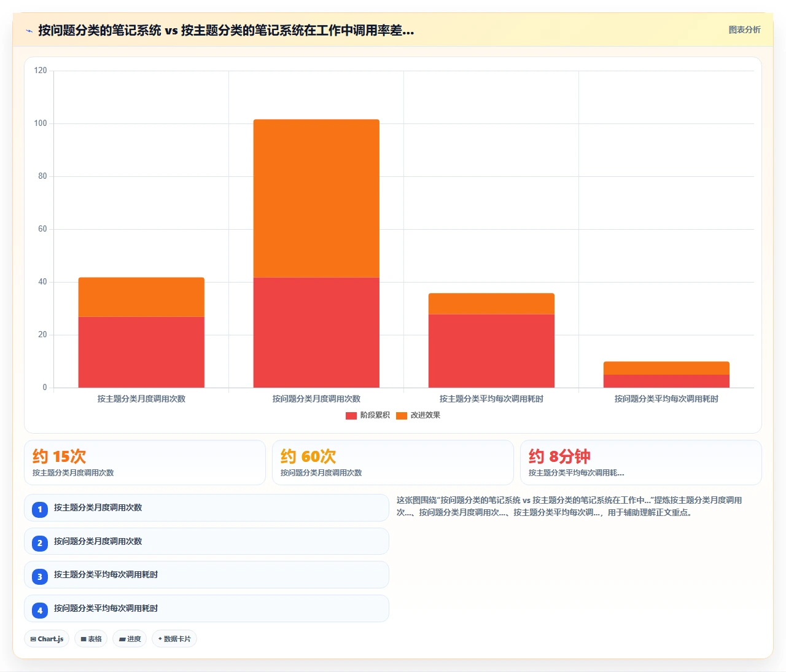This screenshot has height=672, width=786.
Task: Click the red segment of 按问题分类平均每次调用耗时 bar
Action: tap(666, 381)
